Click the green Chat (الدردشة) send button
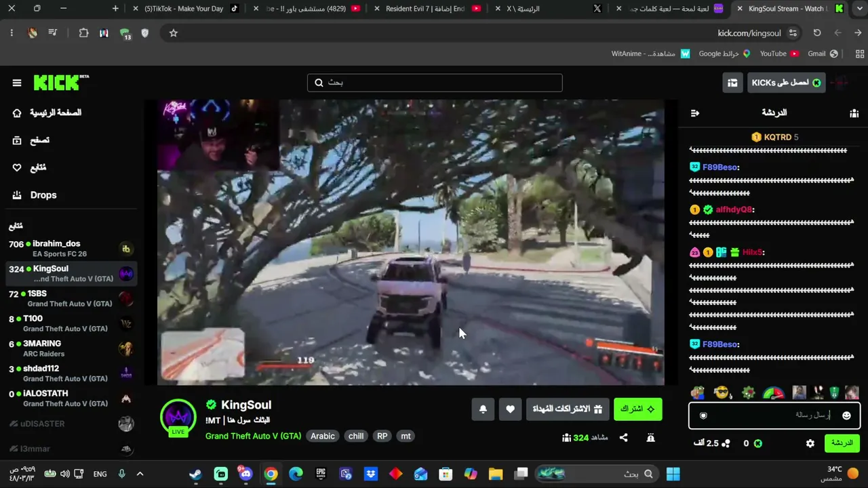The width and height of the screenshot is (868, 488). (842, 443)
